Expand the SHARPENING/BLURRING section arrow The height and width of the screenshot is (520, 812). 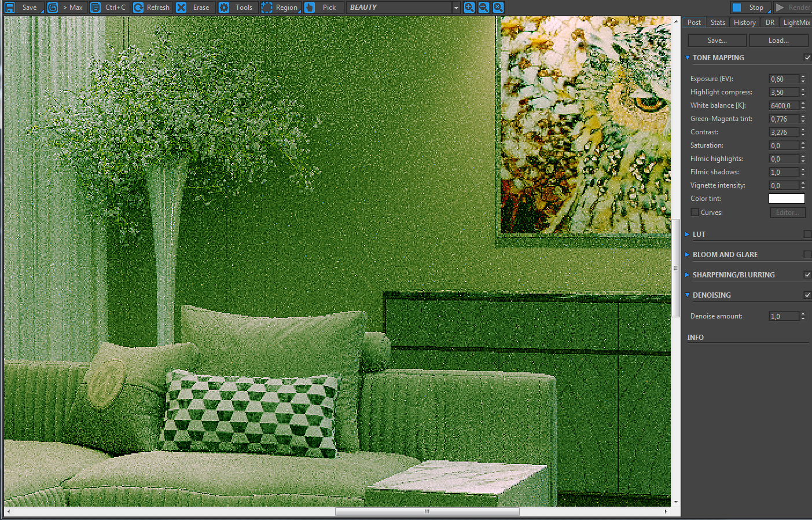point(687,275)
